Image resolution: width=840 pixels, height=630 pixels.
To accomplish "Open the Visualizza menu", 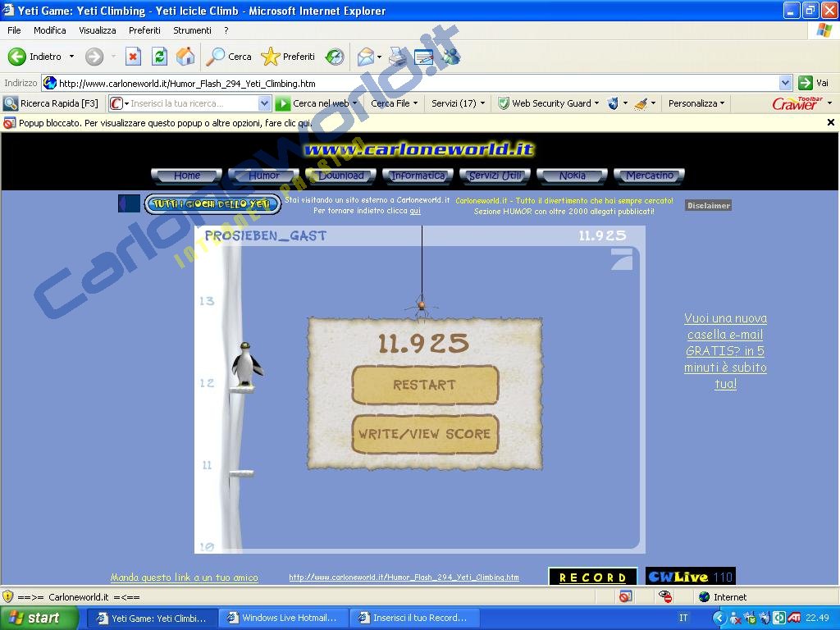I will coord(98,30).
